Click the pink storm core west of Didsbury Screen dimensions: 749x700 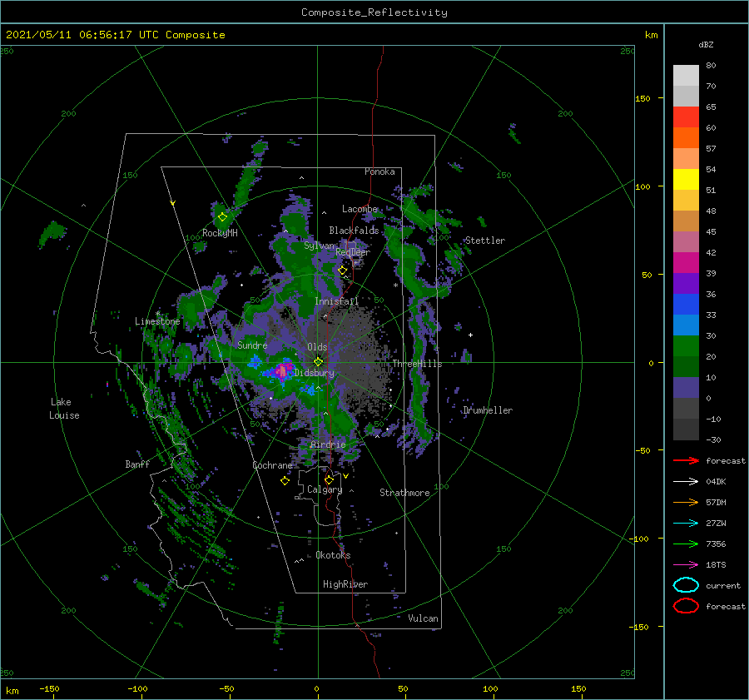point(282,370)
